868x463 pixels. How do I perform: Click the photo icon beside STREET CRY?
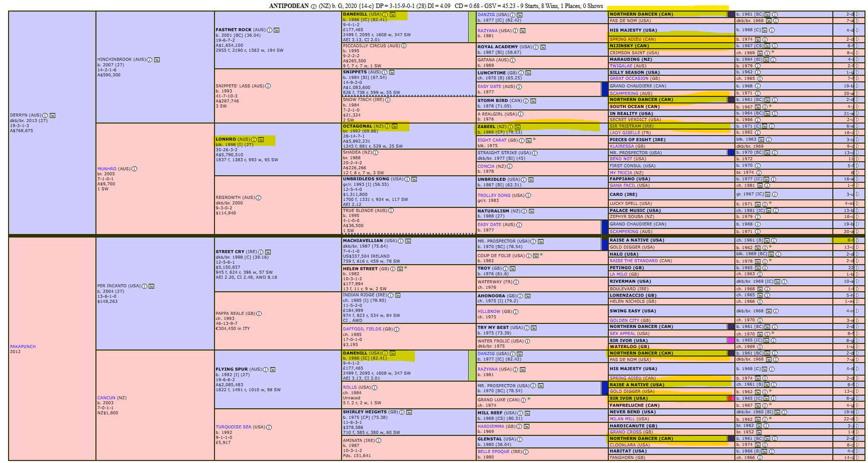268,252
